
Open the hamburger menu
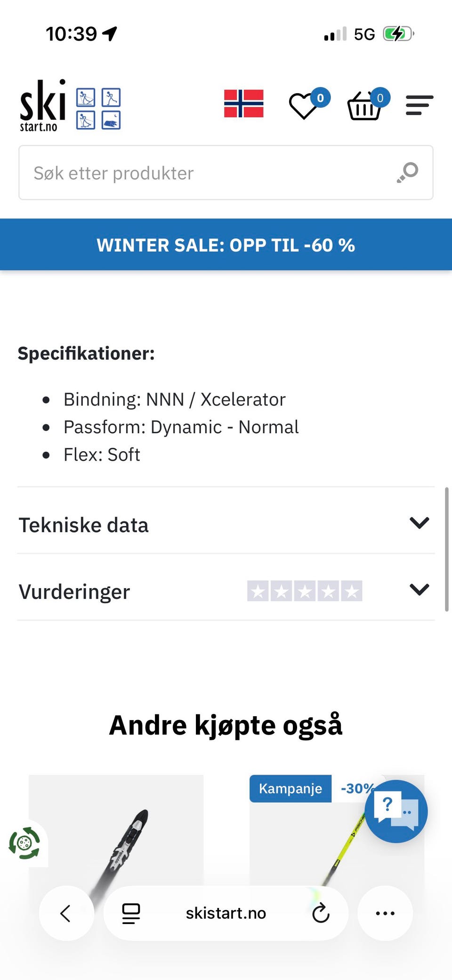419,105
